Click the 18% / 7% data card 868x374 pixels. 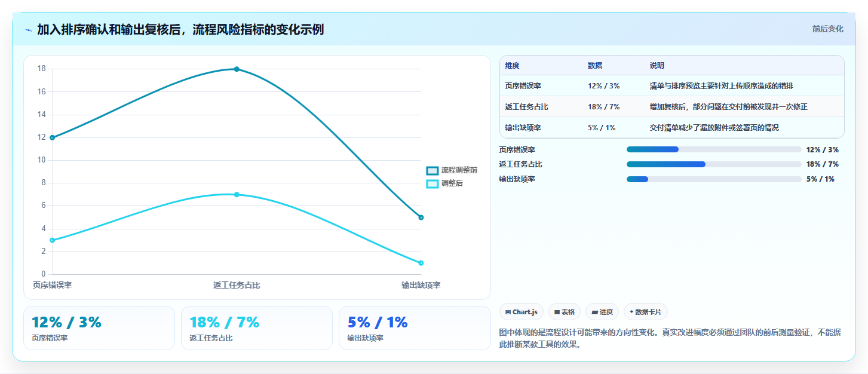(257, 328)
